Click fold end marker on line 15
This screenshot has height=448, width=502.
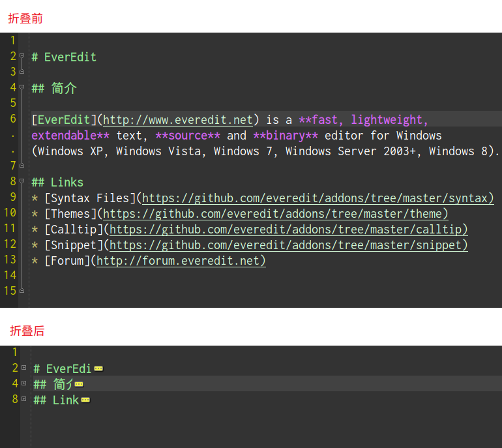[22, 290]
